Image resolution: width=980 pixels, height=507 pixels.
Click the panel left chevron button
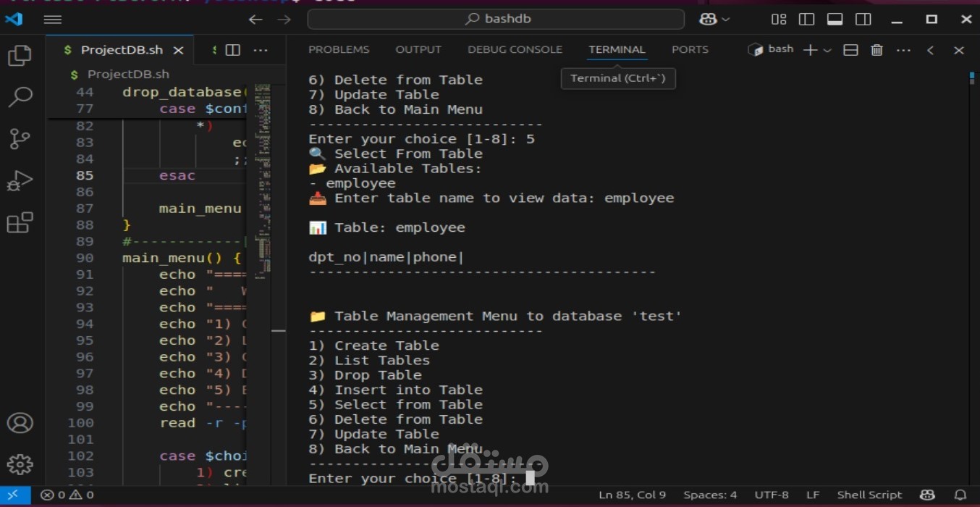click(x=931, y=50)
